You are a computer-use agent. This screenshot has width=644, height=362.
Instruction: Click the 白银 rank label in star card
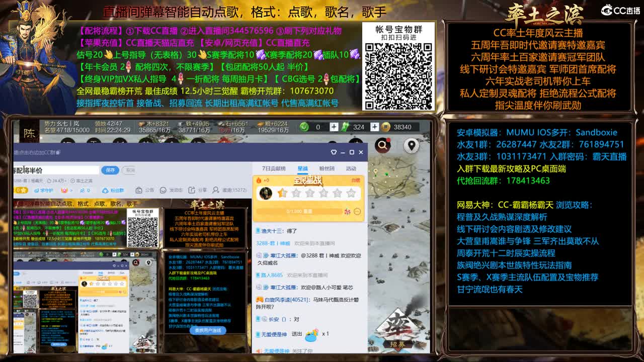click(356, 180)
